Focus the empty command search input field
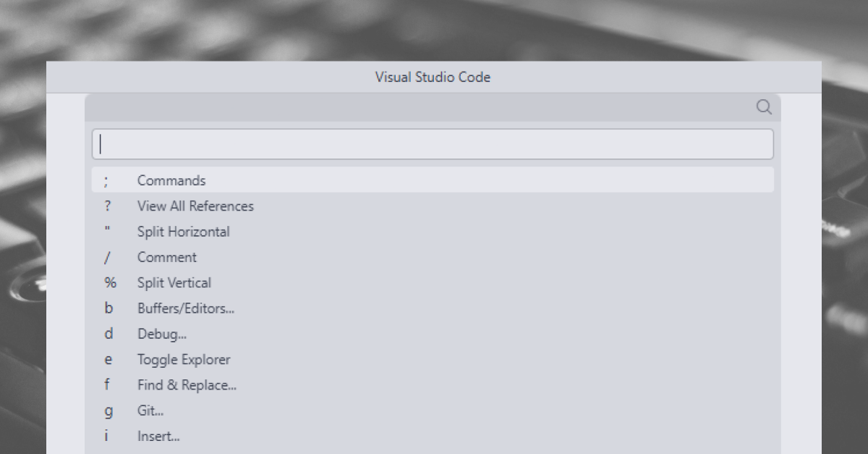Image resolution: width=868 pixels, height=454 pixels. 433,144
